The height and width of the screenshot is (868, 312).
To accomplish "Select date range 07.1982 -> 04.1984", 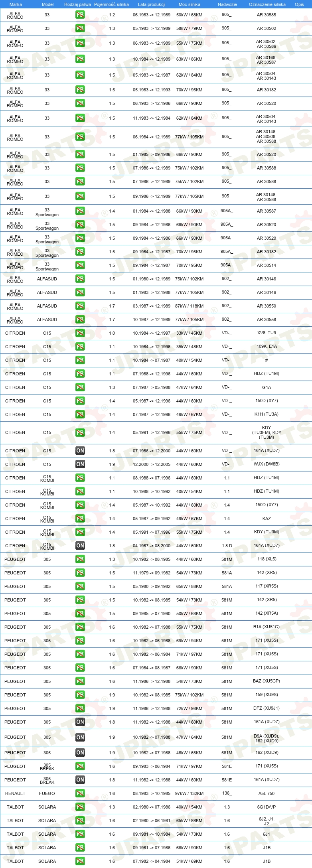I will [x=152, y=861].
